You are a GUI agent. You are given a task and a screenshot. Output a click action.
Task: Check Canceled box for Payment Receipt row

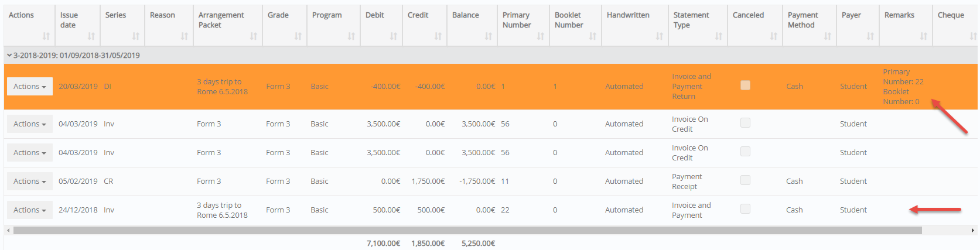pyautogui.click(x=745, y=180)
